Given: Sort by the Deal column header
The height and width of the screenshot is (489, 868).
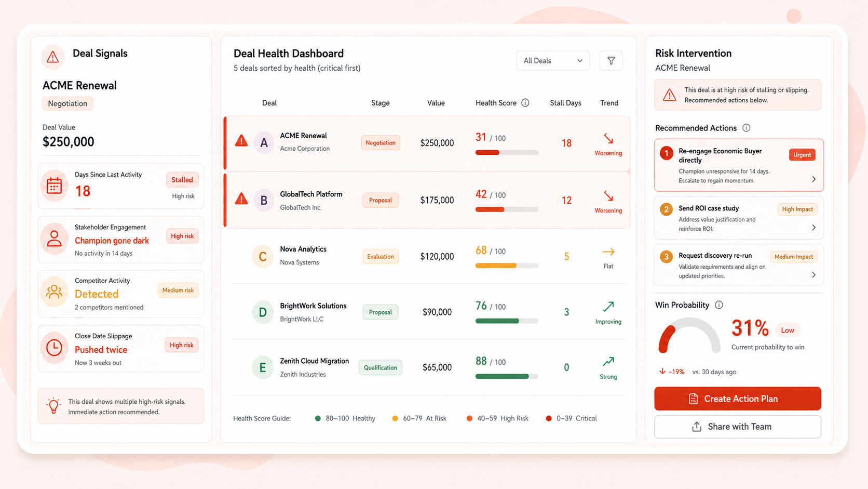Looking at the screenshot, I should coord(269,103).
